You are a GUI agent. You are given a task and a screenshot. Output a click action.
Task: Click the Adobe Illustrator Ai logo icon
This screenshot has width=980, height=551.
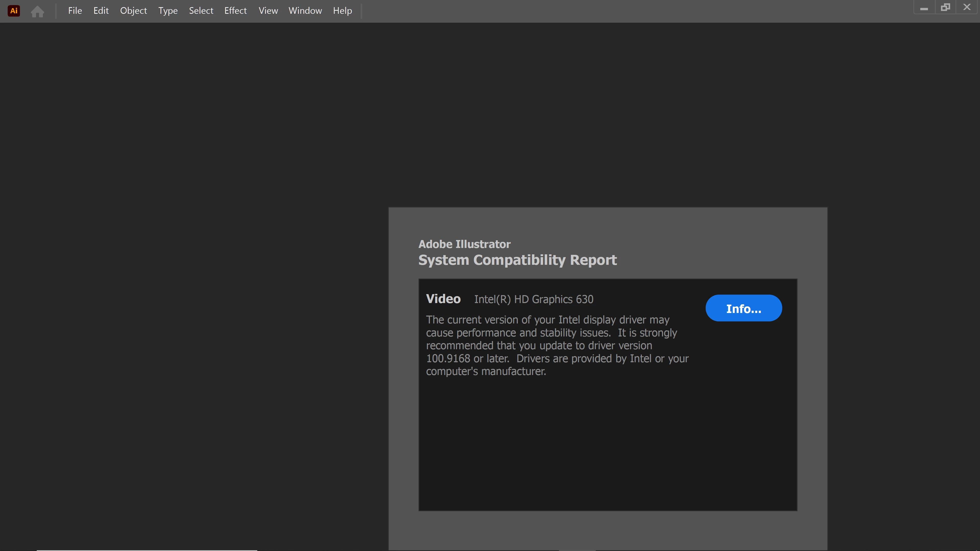point(14,11)
